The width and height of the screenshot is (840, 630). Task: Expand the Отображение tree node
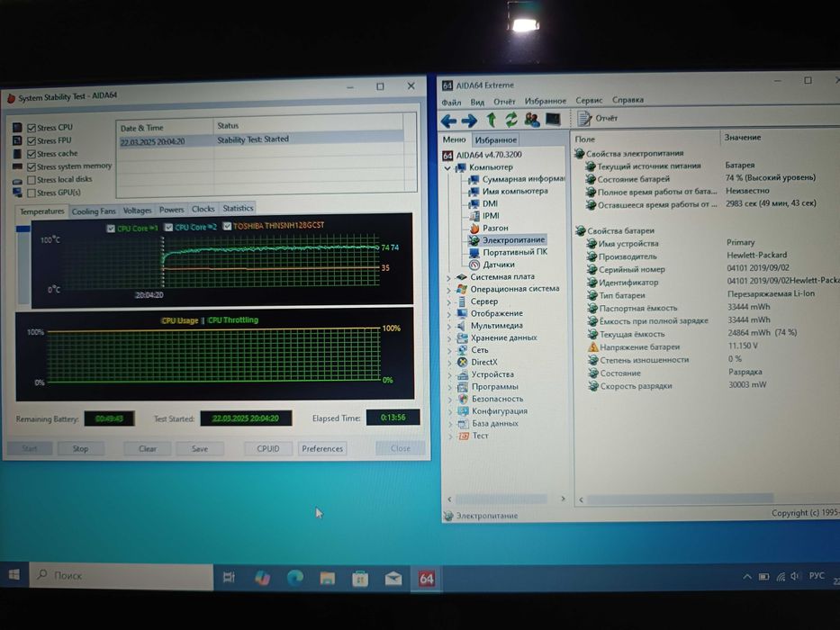point(449,314)
